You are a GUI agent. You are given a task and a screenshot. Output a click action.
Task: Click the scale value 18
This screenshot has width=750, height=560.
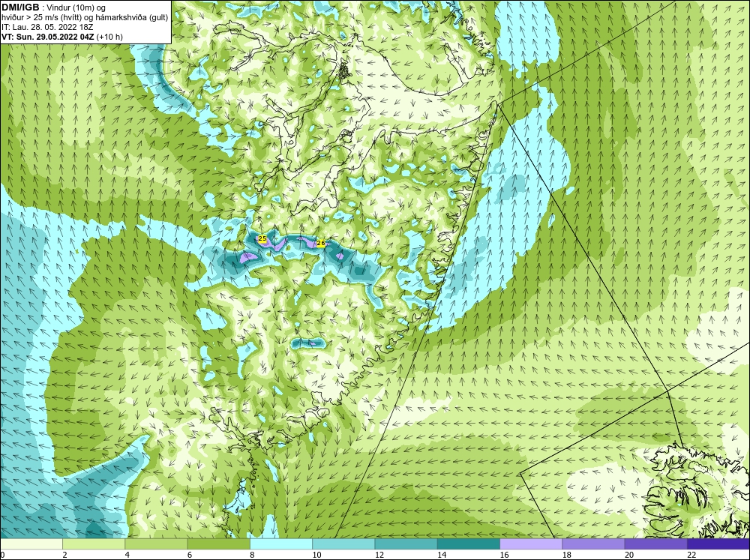click(567, 555)
